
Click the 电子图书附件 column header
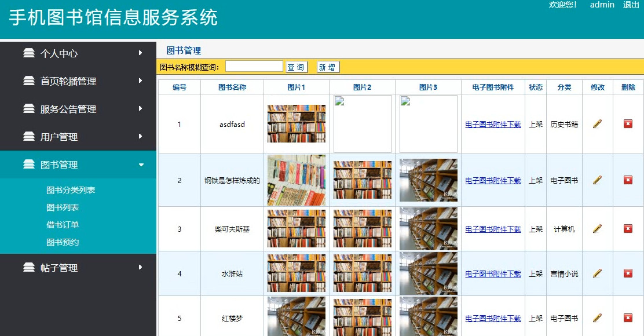(493, 87)
